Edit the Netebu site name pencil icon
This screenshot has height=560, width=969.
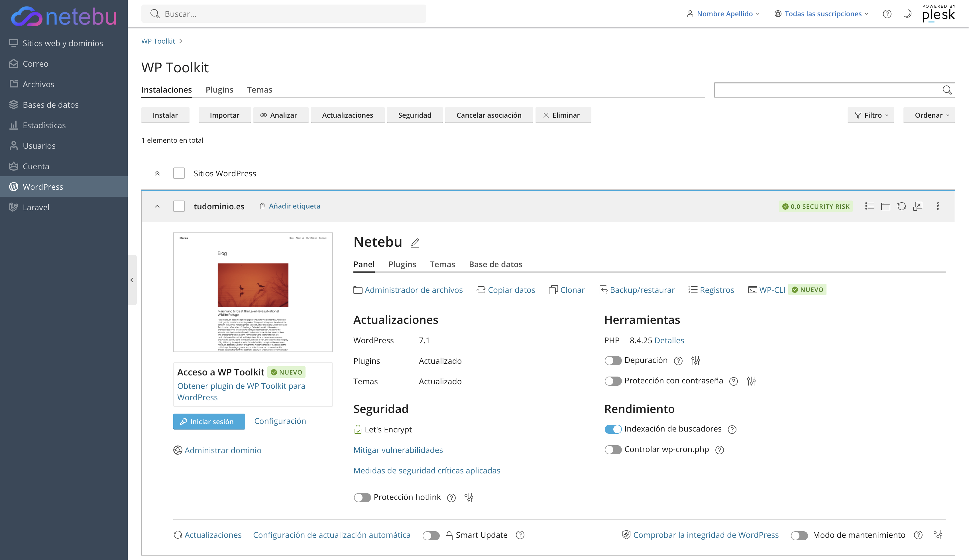[415, 243]
